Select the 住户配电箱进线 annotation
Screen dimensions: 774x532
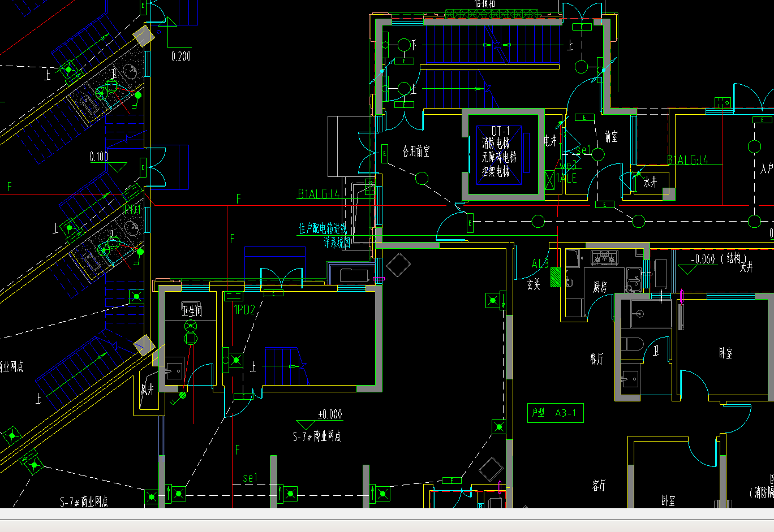tap(322, 228)
